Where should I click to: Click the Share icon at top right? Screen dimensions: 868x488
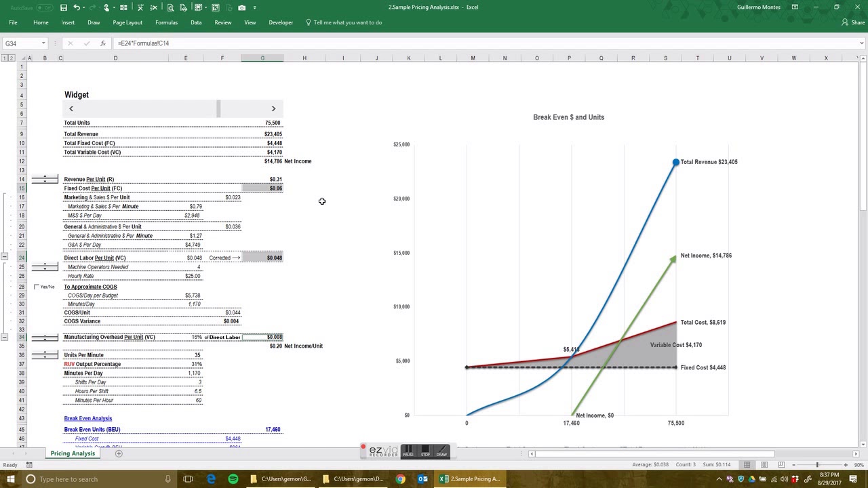click(845, 22)
